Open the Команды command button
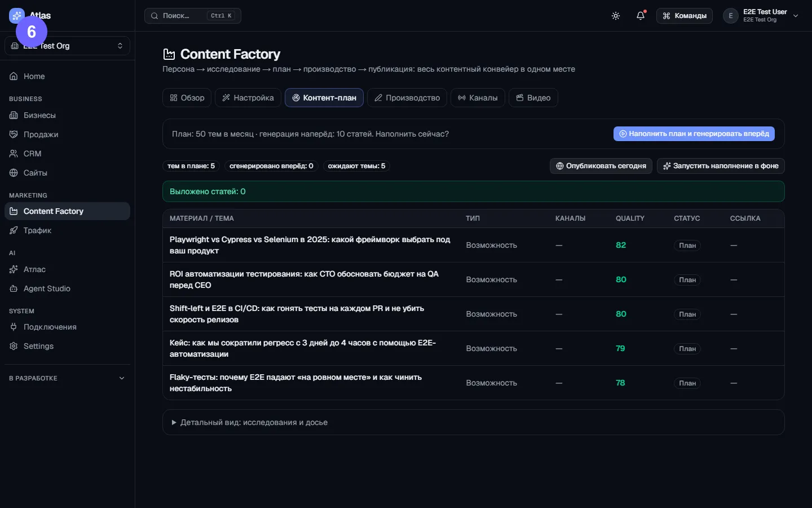The image size is (812, 508). [685, 16]
